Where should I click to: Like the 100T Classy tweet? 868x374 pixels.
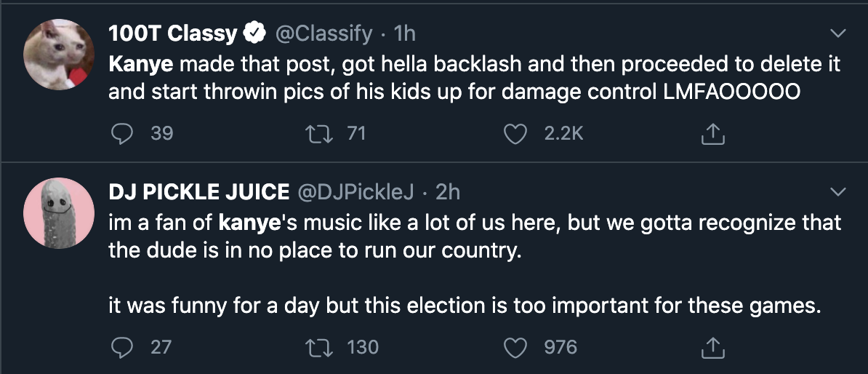[x=516, y=134]
